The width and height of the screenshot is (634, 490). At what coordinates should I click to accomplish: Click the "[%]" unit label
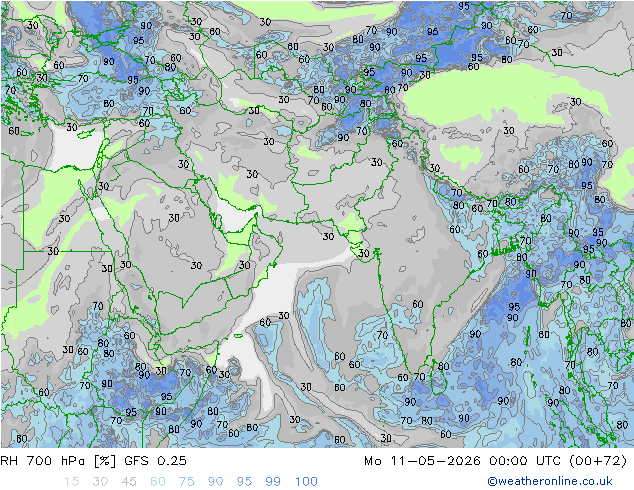[105, 460]
